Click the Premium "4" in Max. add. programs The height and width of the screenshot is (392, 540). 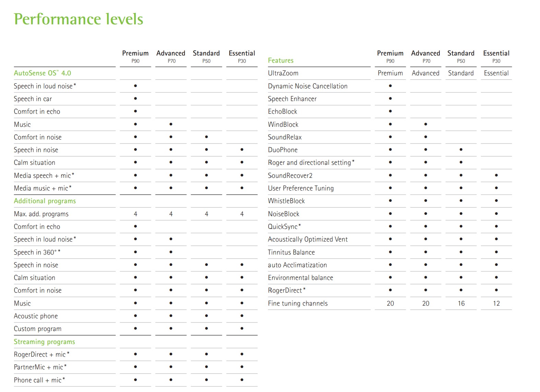pyautogui.click(x=136, y=214)
